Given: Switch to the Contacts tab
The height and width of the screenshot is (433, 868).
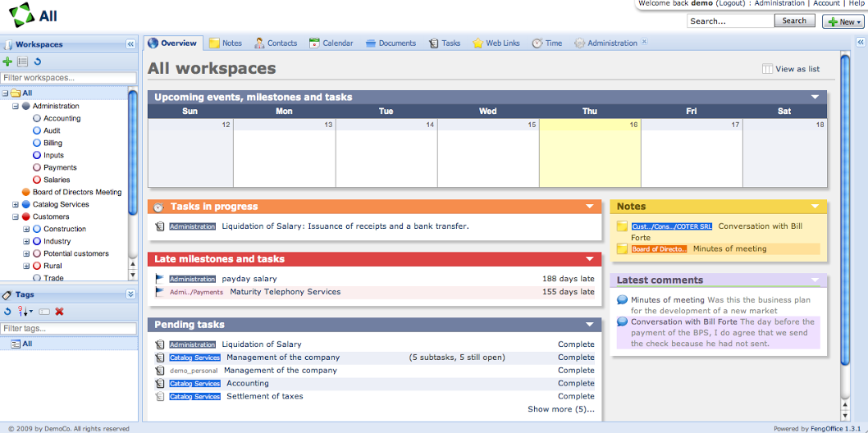Looking at the screenshot, I should 276,43.
